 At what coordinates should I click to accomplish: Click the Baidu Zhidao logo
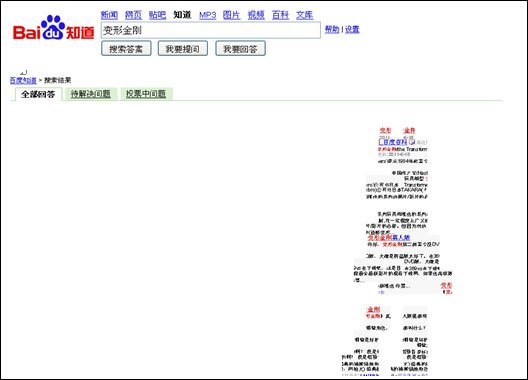click(x=54, y=28)
